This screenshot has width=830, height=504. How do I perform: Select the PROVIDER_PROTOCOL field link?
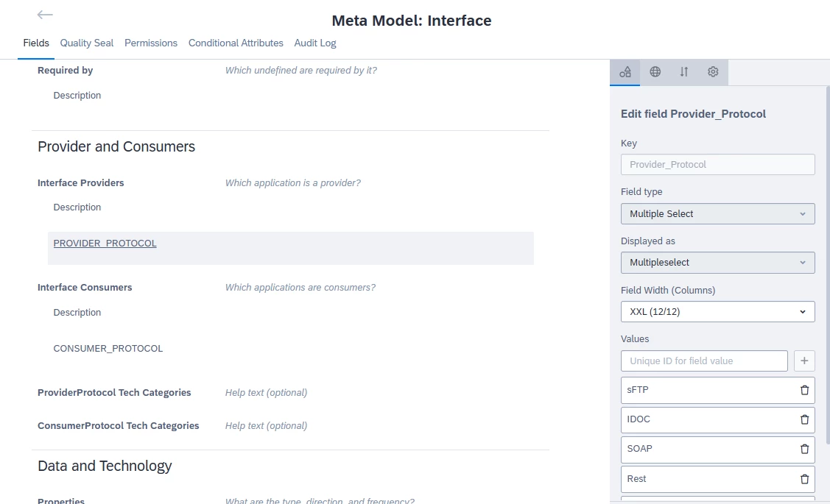coord(105,243)
